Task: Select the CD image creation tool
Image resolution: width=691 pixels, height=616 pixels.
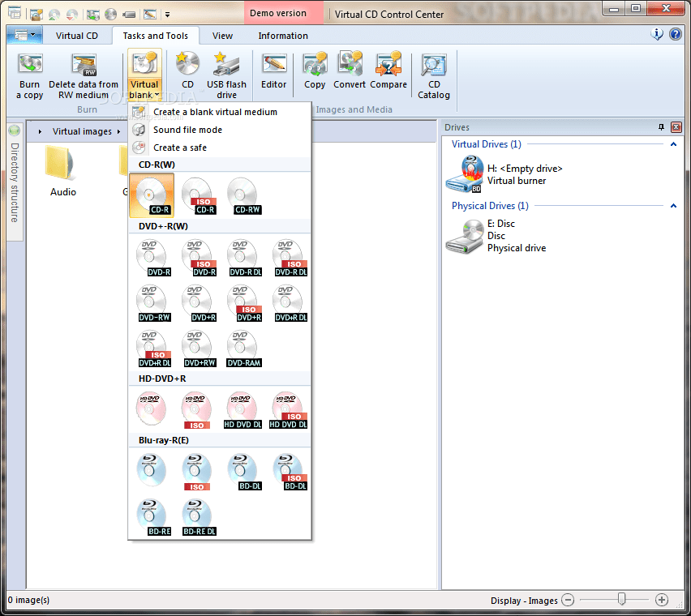Action: pos(187,73)
